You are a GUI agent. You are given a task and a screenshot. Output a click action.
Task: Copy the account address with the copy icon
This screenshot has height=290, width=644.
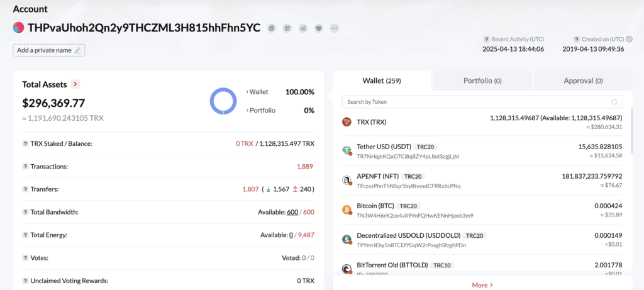point(271,28)
